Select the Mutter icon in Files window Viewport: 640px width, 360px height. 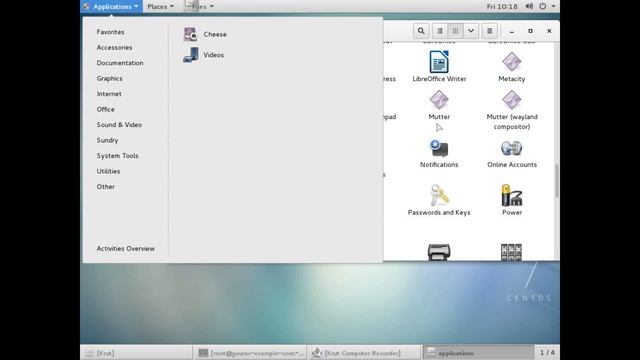pyautogui.click(x=439, y=105)
